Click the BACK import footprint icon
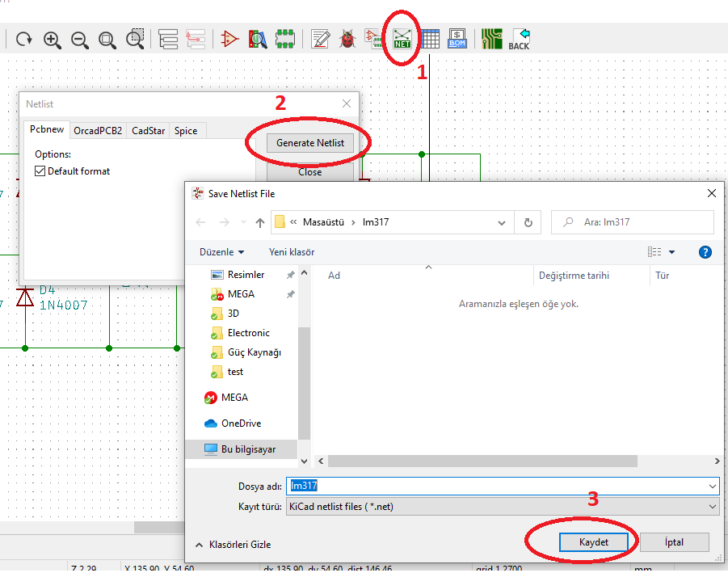 [520, 39]
